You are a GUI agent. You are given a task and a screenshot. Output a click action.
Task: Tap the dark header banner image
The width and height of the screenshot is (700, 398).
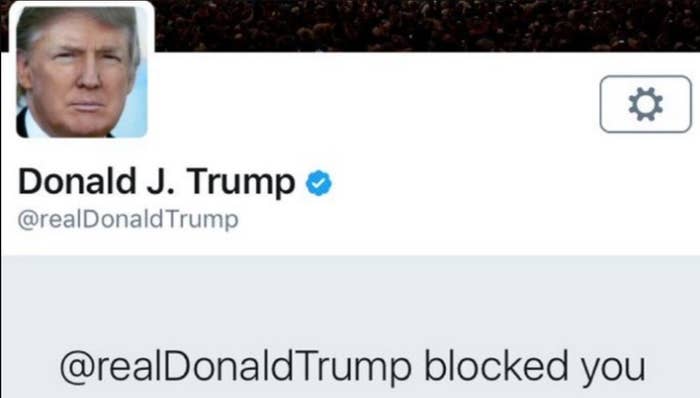[426, 25]
